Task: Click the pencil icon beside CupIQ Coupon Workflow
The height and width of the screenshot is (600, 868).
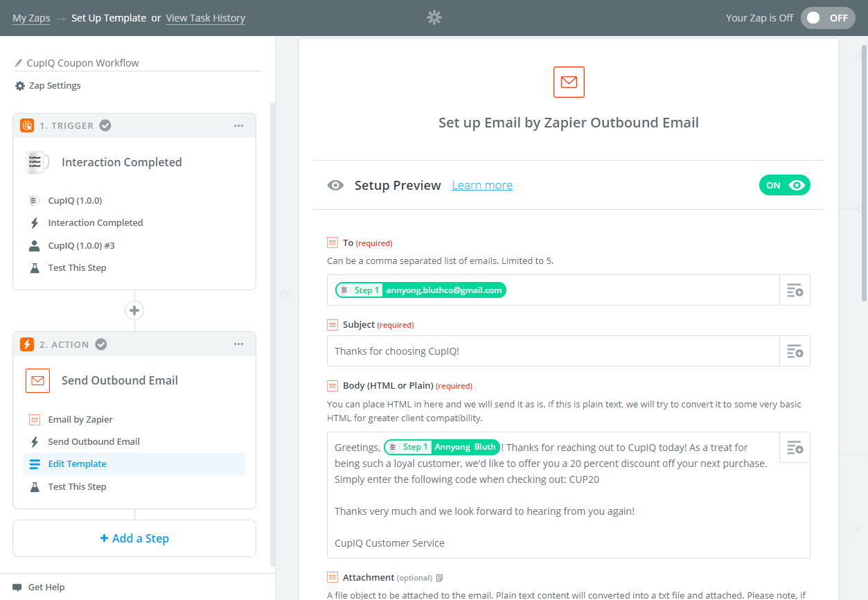Action: point(19,63)
